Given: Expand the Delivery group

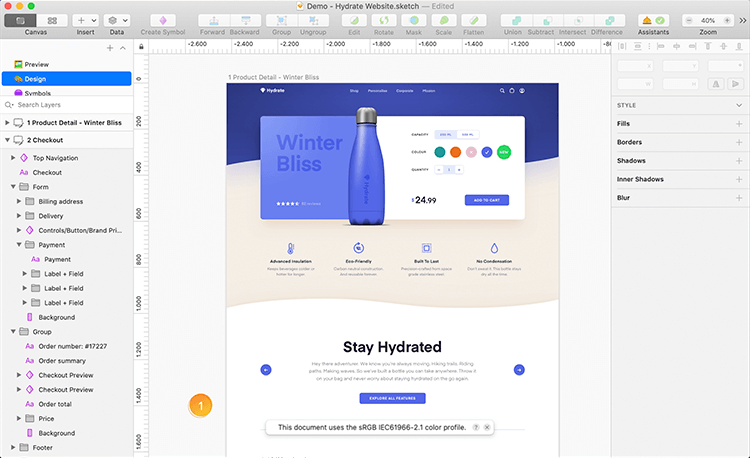Looking at the screenshot, I should [x=19, y=216].
